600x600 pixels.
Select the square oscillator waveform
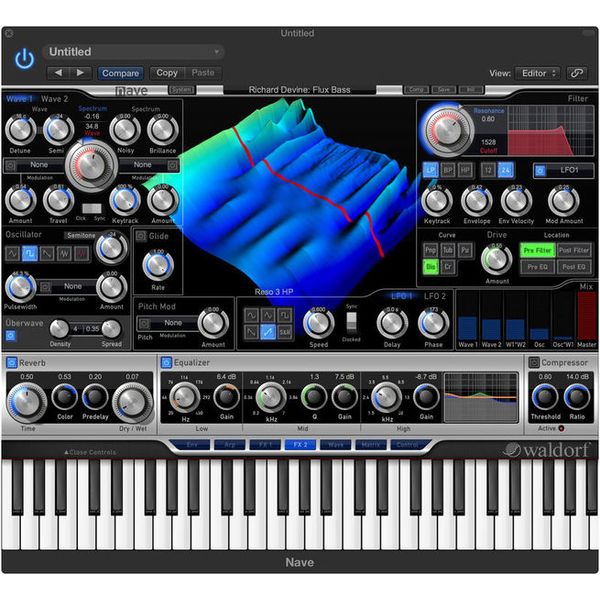30,254
